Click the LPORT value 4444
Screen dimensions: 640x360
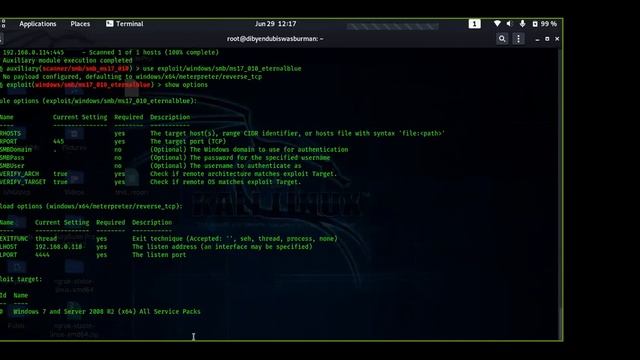click(x=42, y=255)
